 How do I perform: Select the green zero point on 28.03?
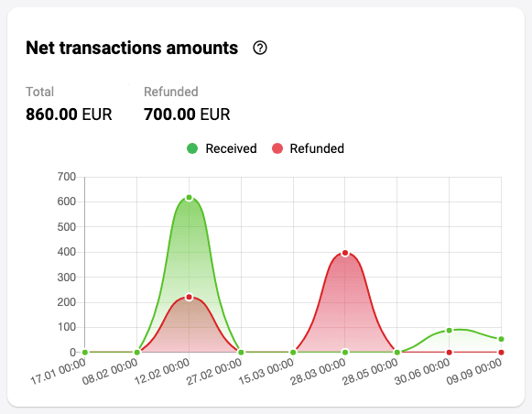tap(345, 353)
